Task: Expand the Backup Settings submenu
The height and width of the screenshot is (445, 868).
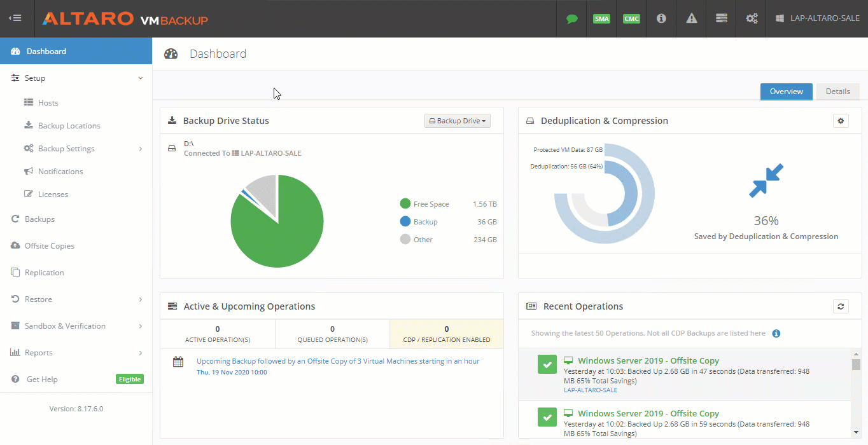Action: pyautogui.click(x=66, y=149)
